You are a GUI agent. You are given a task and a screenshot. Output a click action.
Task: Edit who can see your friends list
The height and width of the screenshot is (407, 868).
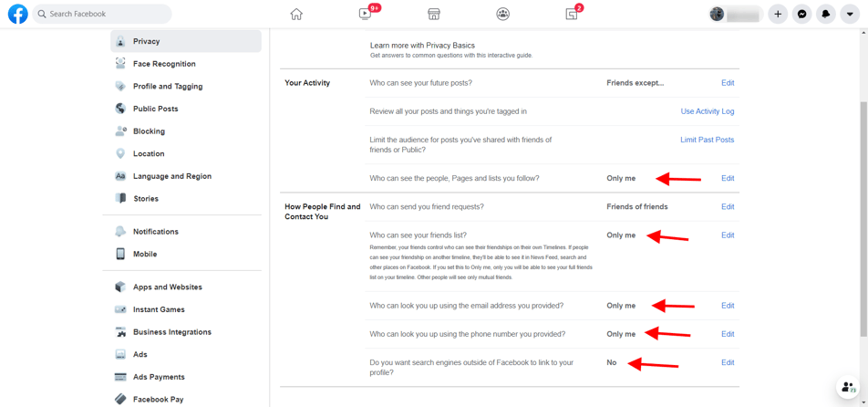pos(728,235)
